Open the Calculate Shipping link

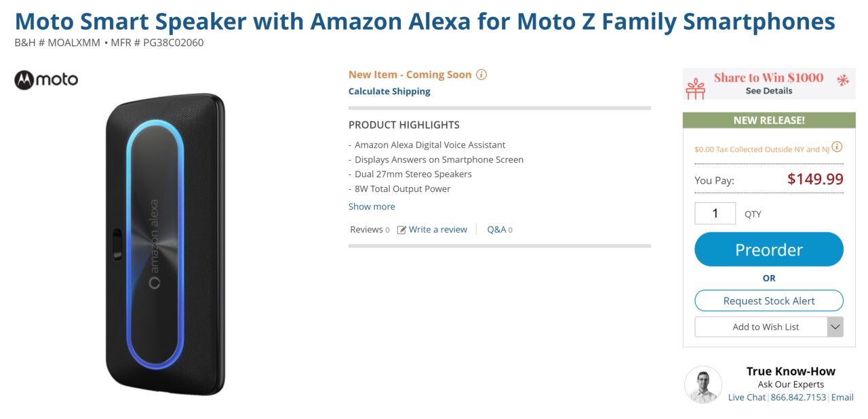click(x=389, y=92)
